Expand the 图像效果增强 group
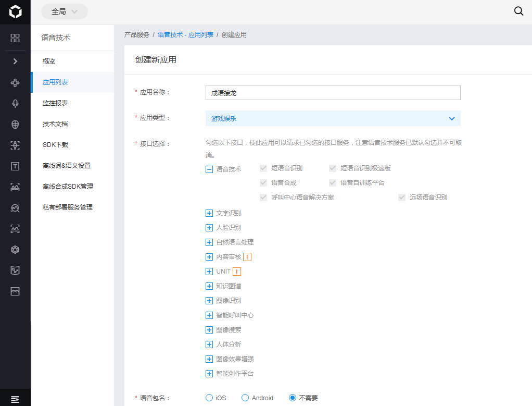This screenshot has width=532, height=406. click(x=209, y=360)
